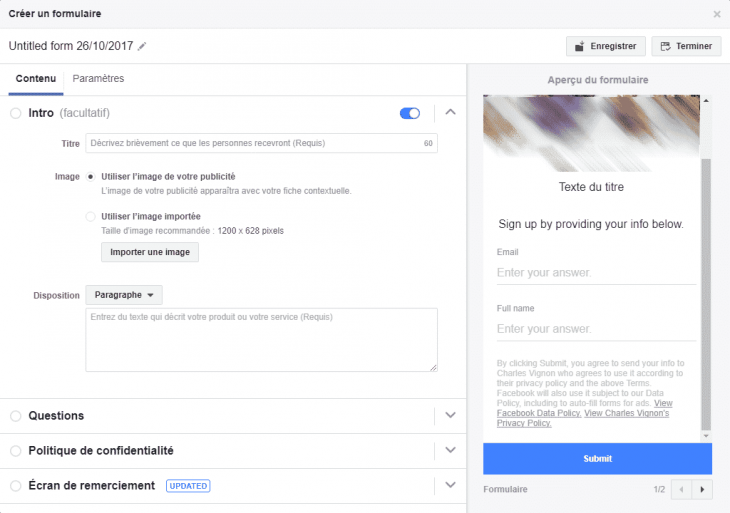Screen dimensions: 730x513
Task: Click the Enregistrer button
Action: [605, 46]
